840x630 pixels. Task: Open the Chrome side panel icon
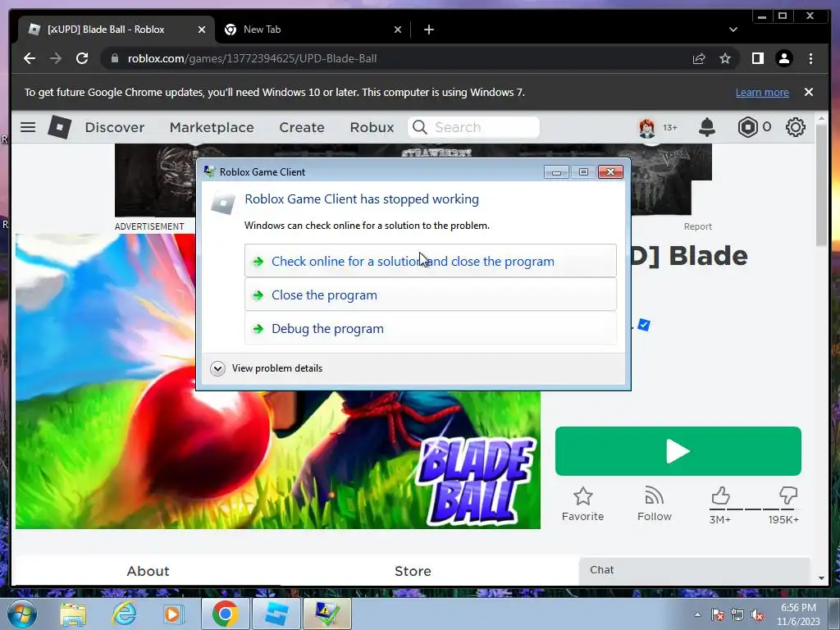757,58
